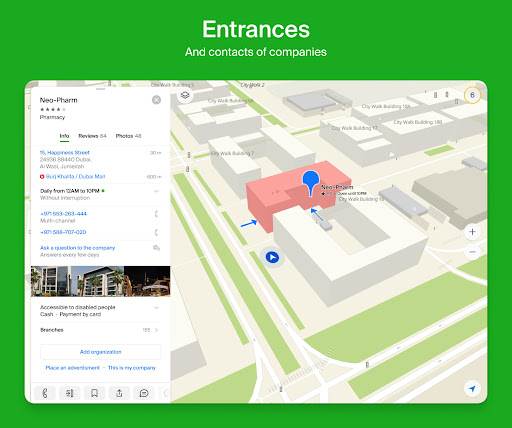Expand the accessibility and payment details
Screen dimensions: 512x428
tap(156, 307)
